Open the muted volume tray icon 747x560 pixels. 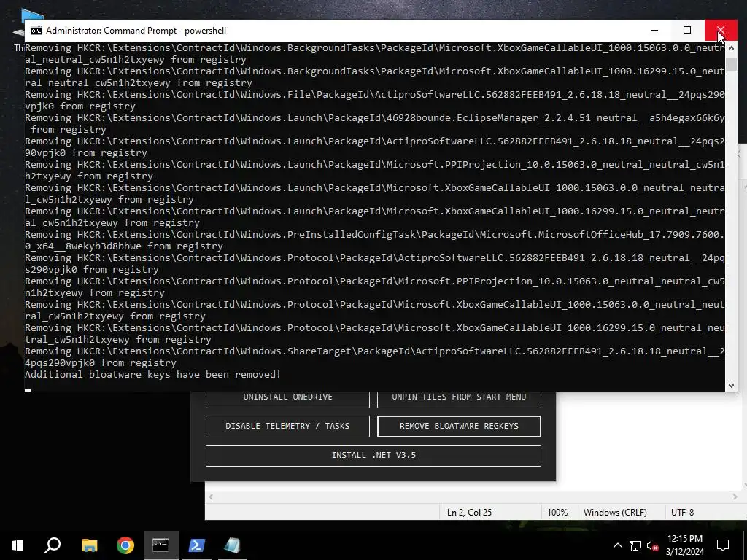tap(652, 545)
